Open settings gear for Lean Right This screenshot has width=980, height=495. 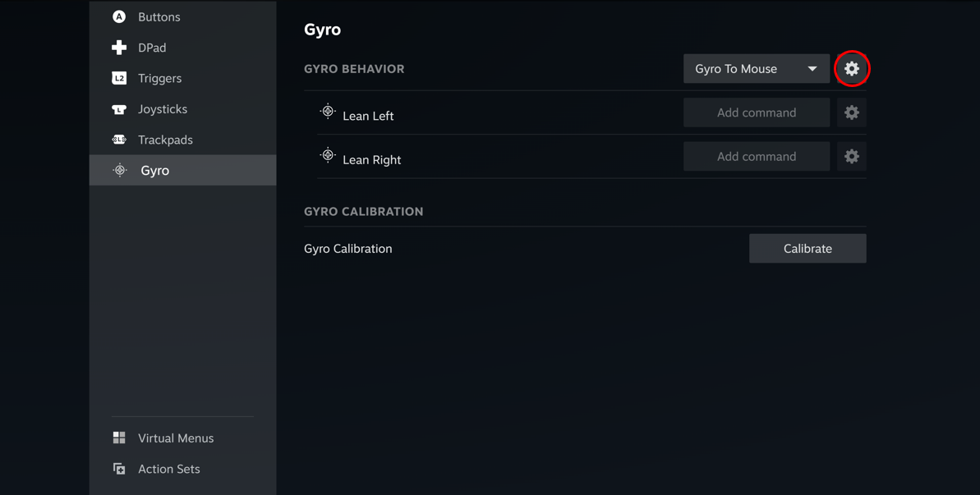[x=851, y=156]
